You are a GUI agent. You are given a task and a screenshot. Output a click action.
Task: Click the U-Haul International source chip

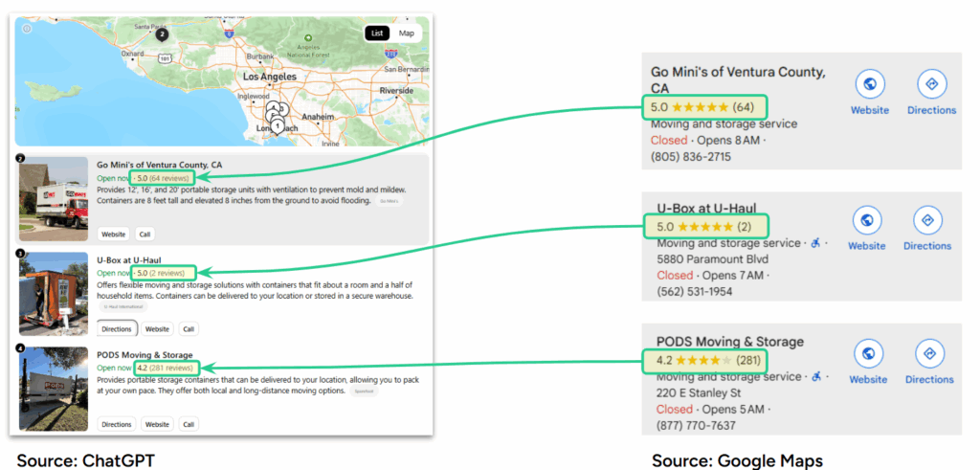123,307
